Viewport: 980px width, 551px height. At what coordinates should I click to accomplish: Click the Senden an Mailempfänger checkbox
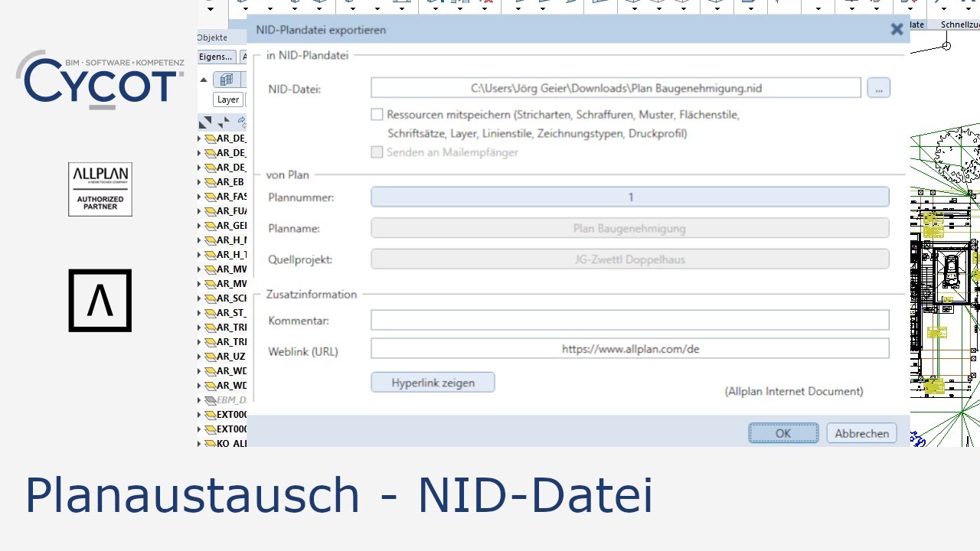[x=377, y=152]
